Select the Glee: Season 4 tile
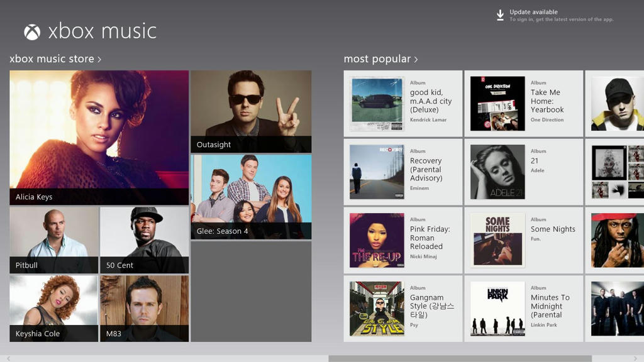This screenshot has width=644, height=362. tap(252, 195)
